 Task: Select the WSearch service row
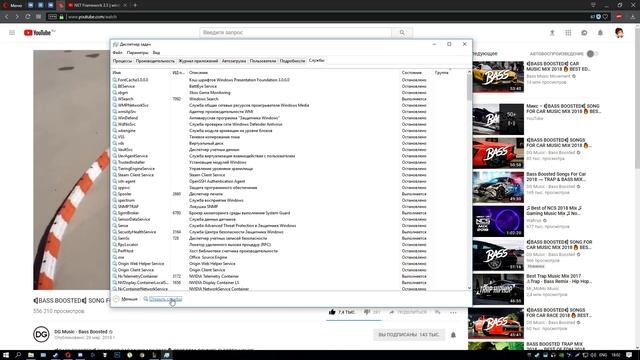(289, 99)
